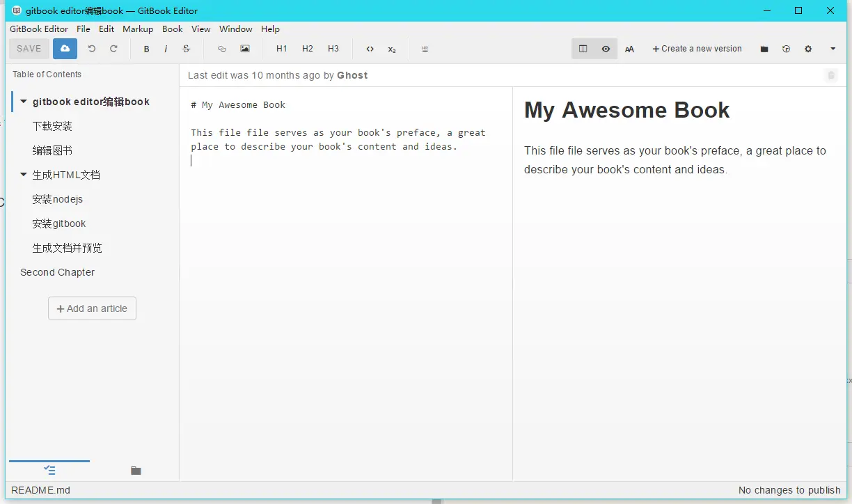The width and height of the screenshot is (852, 504).
Task: Click the Ghost author name
Action: [x=352, y=75]
